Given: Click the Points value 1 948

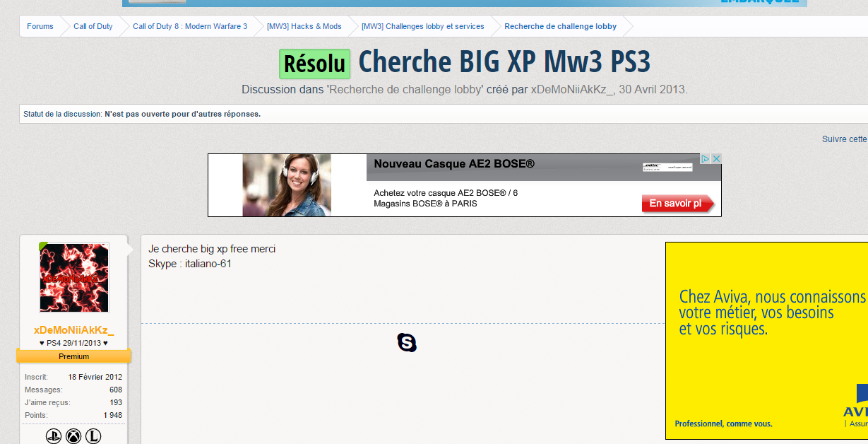Looking at the screenshot, I should (113, 415).
